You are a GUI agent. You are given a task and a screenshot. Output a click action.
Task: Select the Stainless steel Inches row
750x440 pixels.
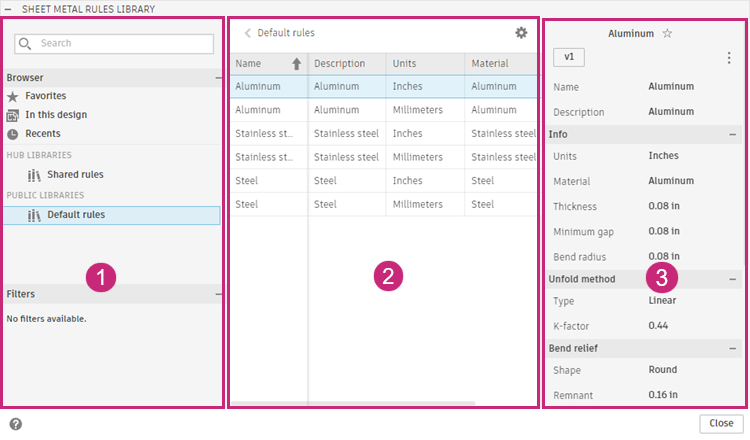384,133
